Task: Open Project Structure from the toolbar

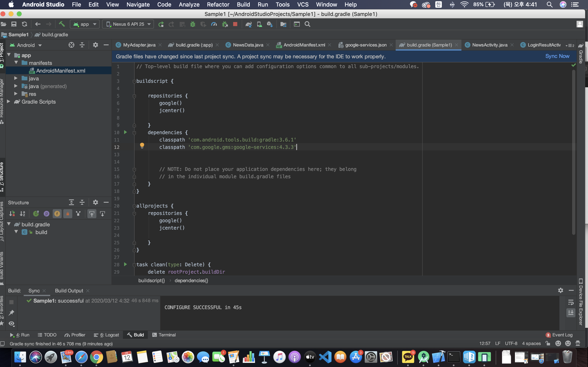Action: [283, 24]
